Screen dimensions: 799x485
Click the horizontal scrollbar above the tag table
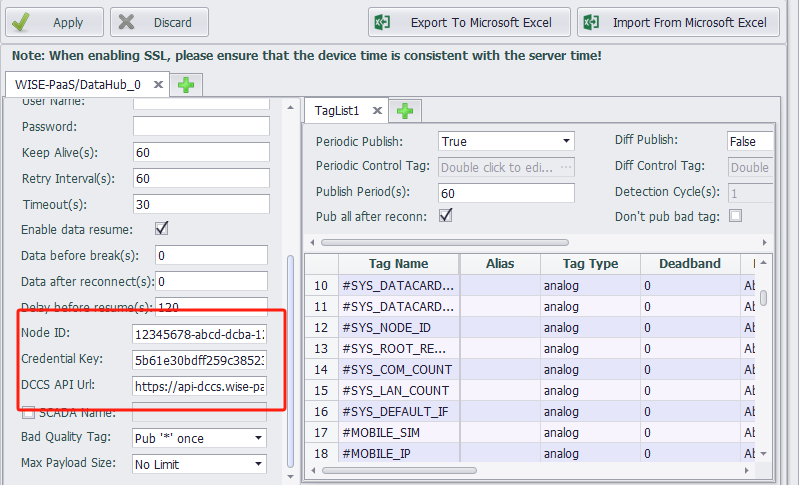(500, 242)
